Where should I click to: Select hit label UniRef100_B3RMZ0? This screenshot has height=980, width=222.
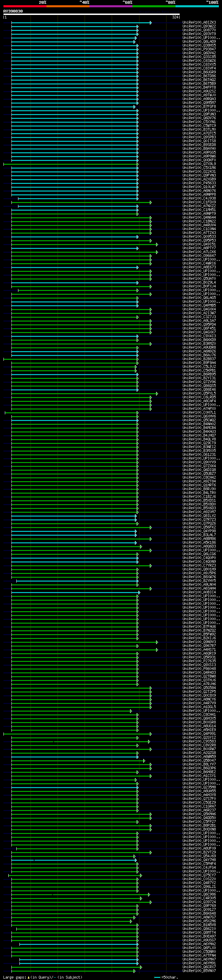(x=199, y=343)
